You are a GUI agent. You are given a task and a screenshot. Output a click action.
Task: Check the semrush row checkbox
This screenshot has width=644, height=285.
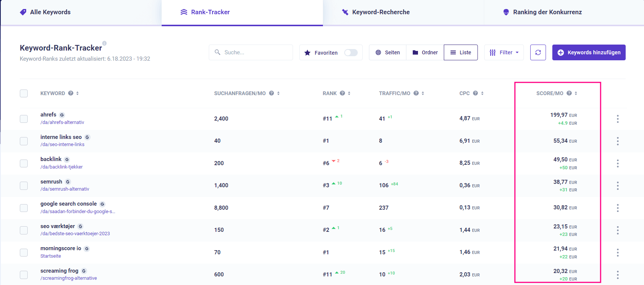click(x=24, y=185)
